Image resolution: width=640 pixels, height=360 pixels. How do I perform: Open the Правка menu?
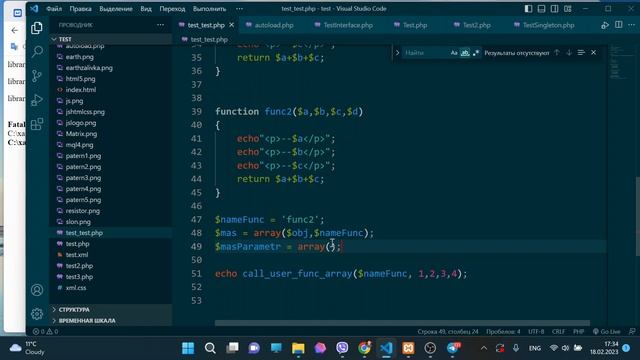click(80, 9)
